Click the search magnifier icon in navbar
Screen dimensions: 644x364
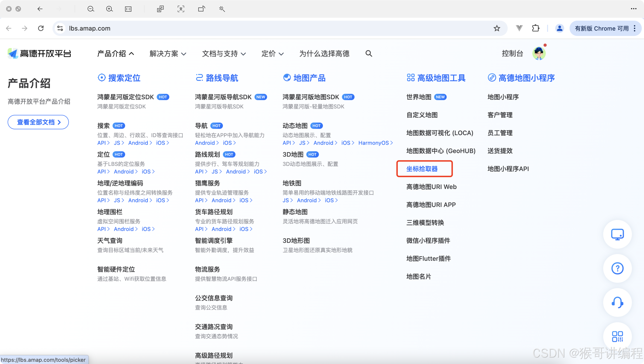coord(368,53)
